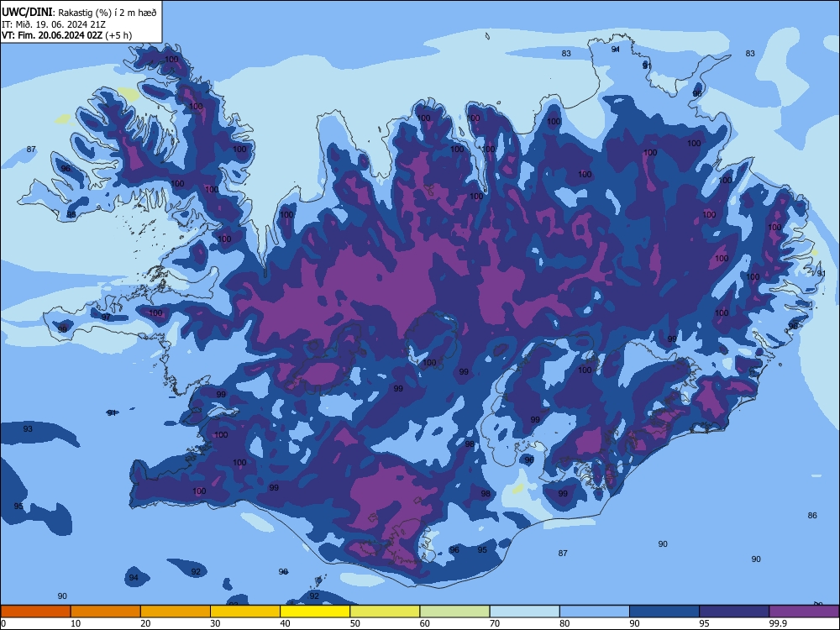Click the '10' legend tick label
This screenshot has width=840, height=630.
pos(76,623)
